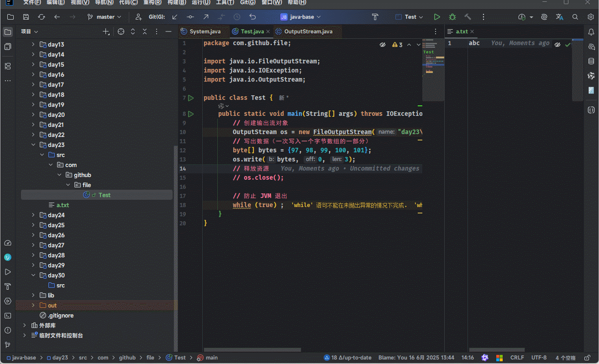This screenshot has height=364, width=599.
Task: Open the Terminal tool window icon
Action: [x=8, y=315]
